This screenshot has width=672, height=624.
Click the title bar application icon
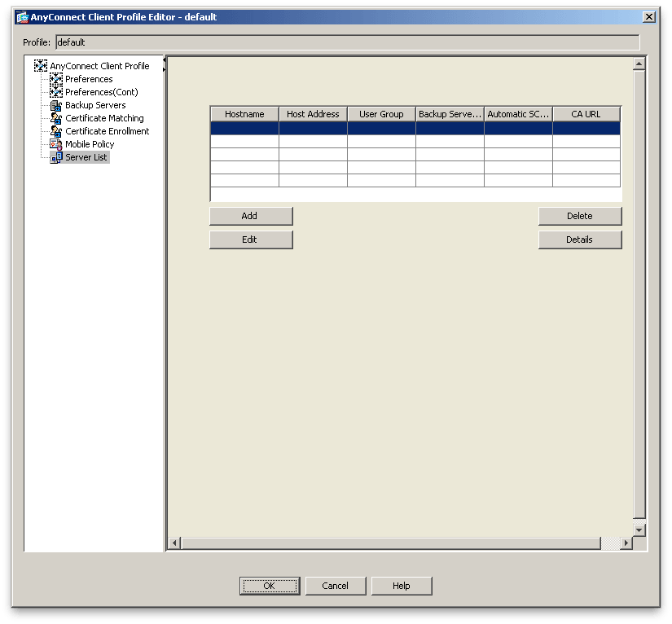click(22, 17)
